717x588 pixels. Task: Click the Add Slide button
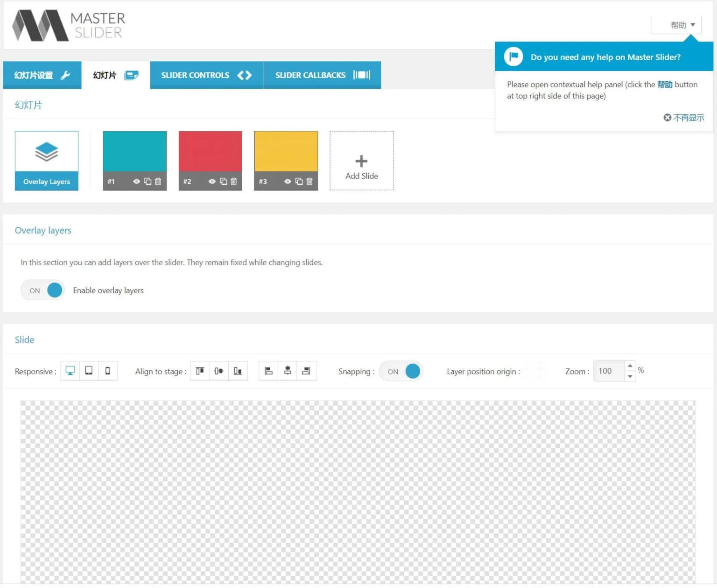(x=362, y=161)
